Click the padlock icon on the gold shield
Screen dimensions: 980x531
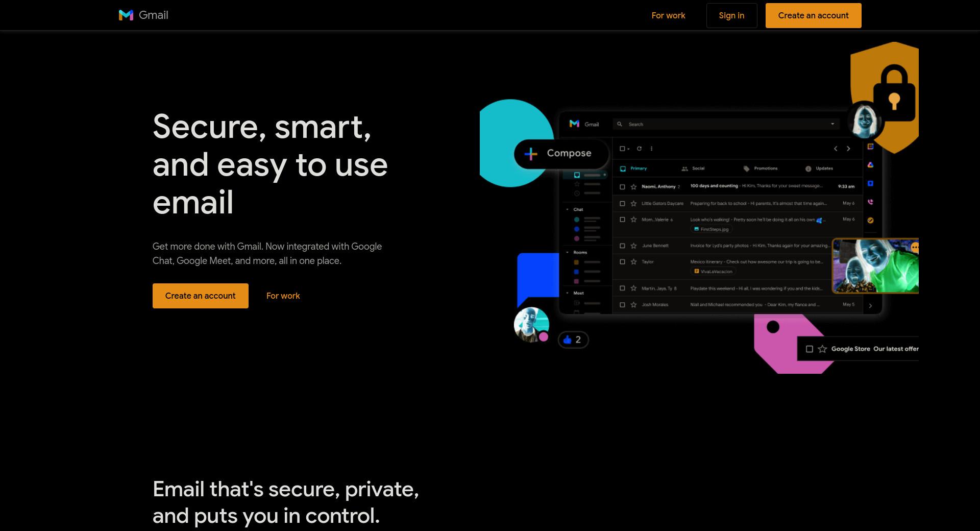point(894,93)
